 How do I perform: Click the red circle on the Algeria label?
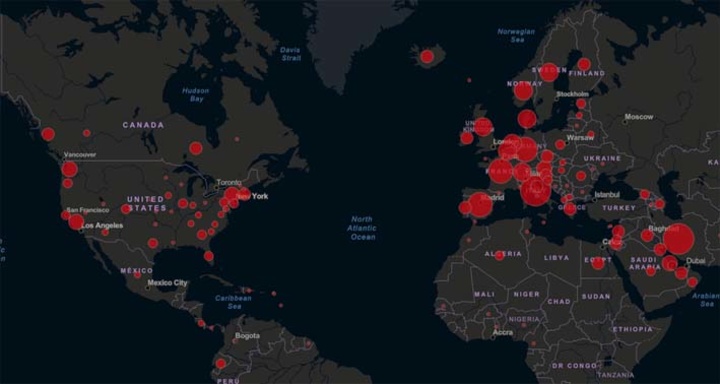click(x=500, y=255)
